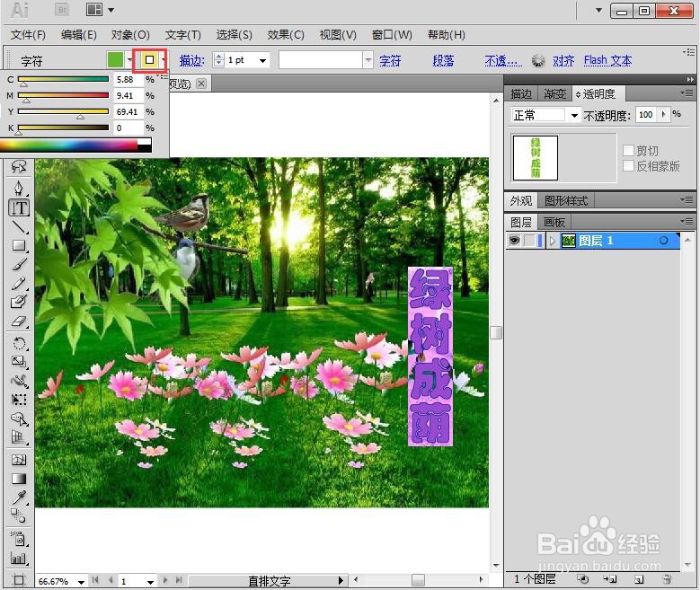Select the Lasso tool
This screenshot has width=700, height=590.
point(19,166)
